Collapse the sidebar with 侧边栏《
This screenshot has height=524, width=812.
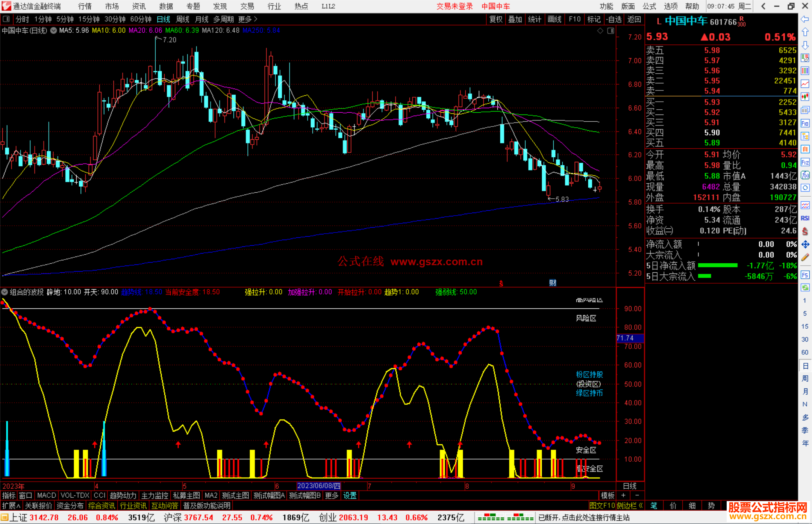pos(630,506)
